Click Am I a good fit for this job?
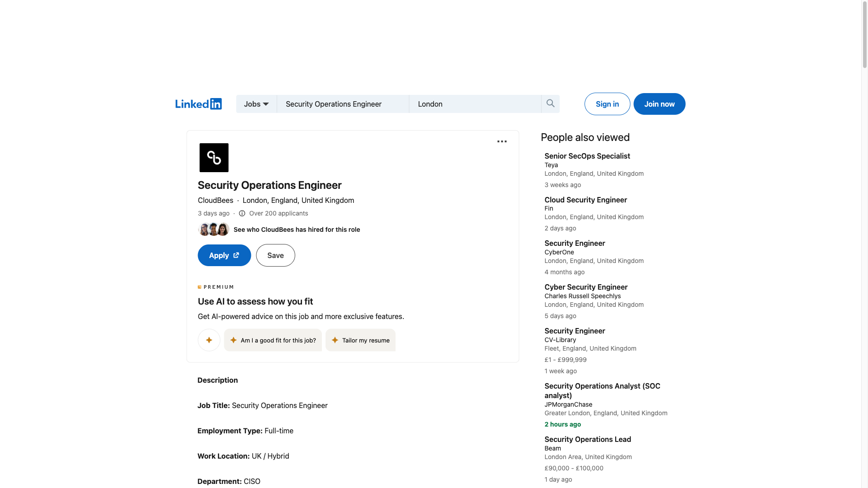 tap(273, 340)
